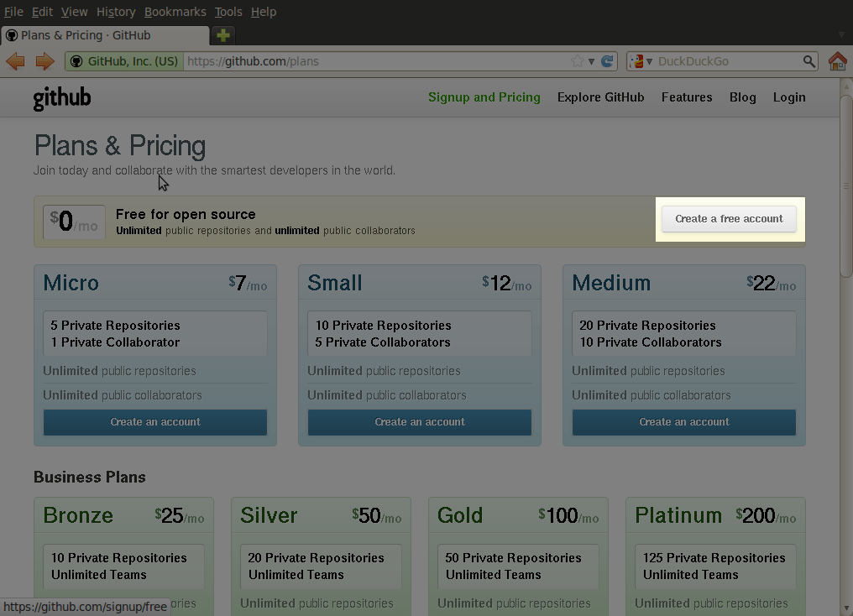The image size is (853, 616).
Task: Create an account for the Small plan
Action: tap(420, 422)
